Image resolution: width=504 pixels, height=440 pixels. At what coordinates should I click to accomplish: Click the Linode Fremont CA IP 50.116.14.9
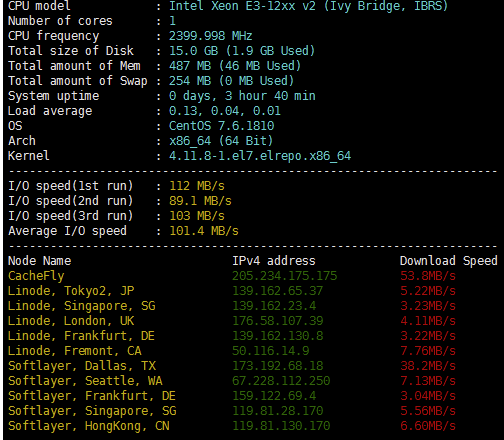(271, 351)
